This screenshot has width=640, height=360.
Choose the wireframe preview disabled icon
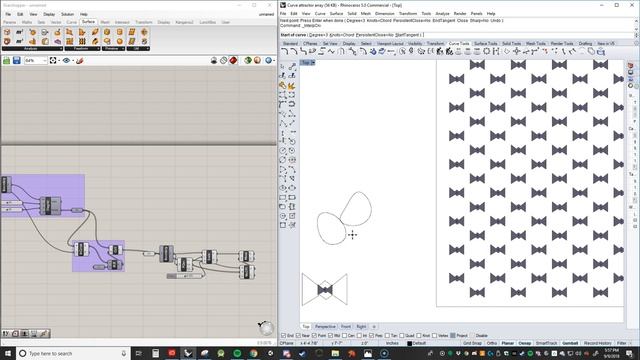click(x=223, y=60)
